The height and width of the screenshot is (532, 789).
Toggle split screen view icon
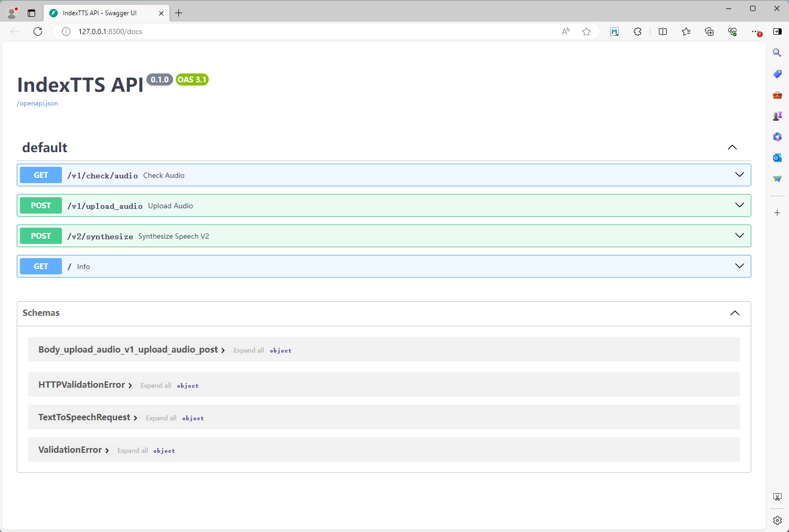pos(663,31)
